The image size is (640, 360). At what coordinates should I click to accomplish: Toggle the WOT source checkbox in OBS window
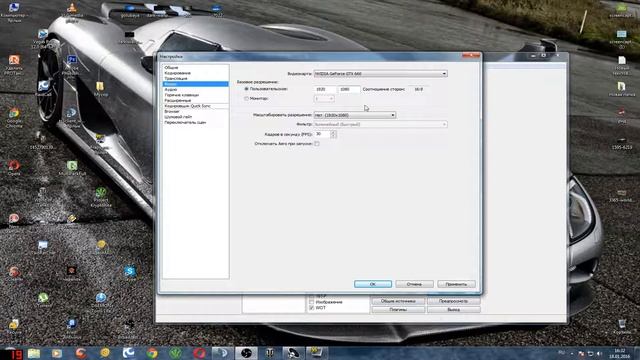click(x=311, y=308)
